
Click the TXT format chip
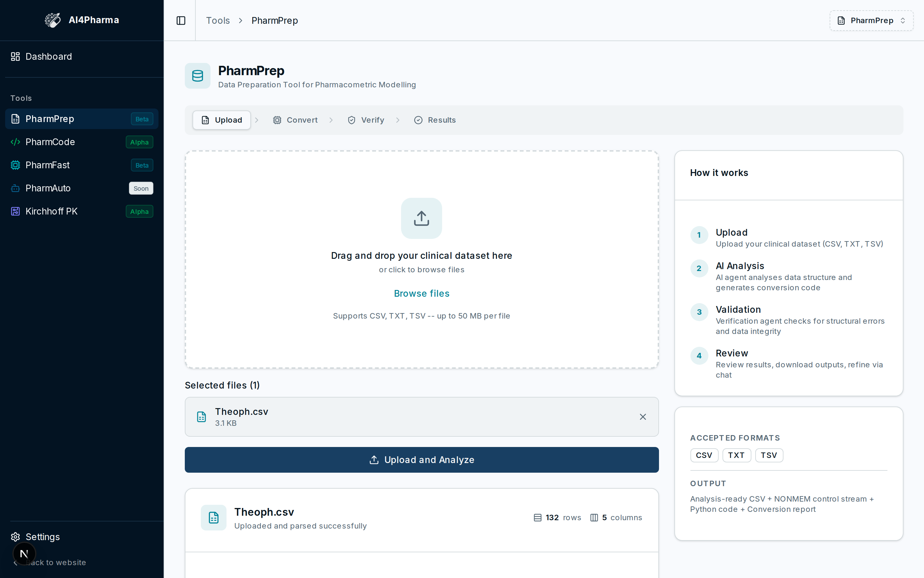[737, 455]
